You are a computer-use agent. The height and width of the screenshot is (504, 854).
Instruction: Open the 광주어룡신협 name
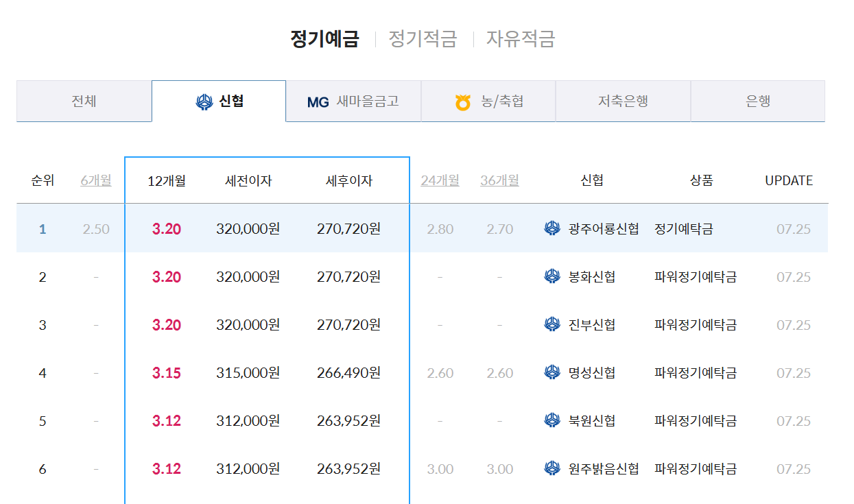click(x=604, y=229)
